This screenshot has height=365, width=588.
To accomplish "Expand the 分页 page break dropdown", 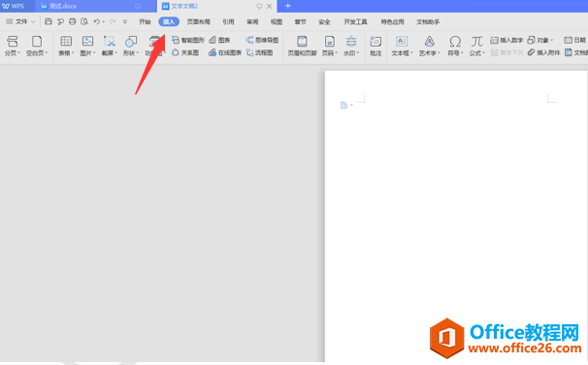I will [x=19, y=52].
